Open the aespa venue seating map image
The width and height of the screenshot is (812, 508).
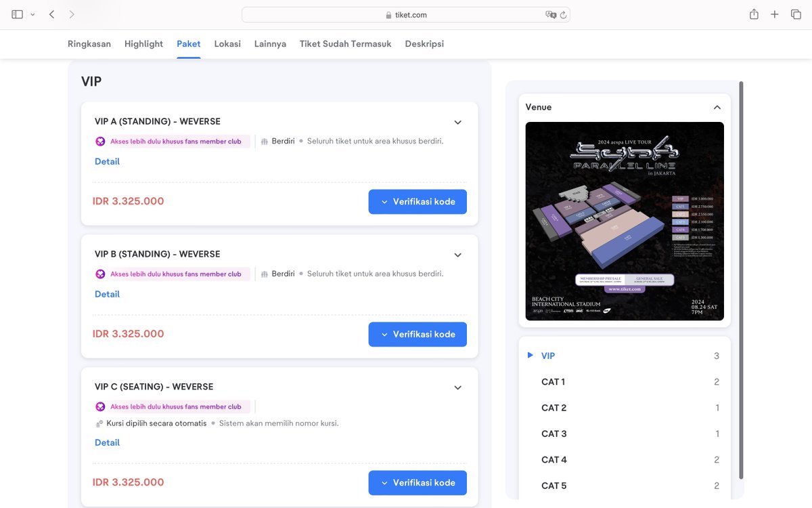point(625,221)
